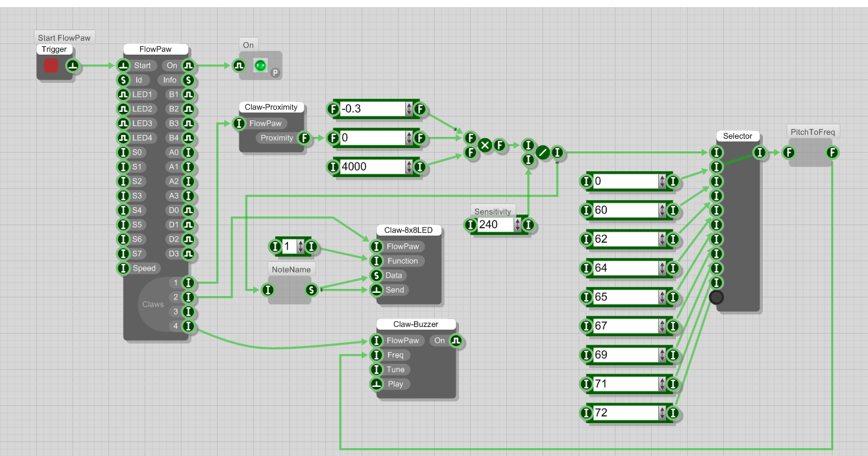Image resolution: width=868 pixels, height=456 pixels.
Task: Click the FlowPaw Claws port 4 connector
Action: click(188, 326)
